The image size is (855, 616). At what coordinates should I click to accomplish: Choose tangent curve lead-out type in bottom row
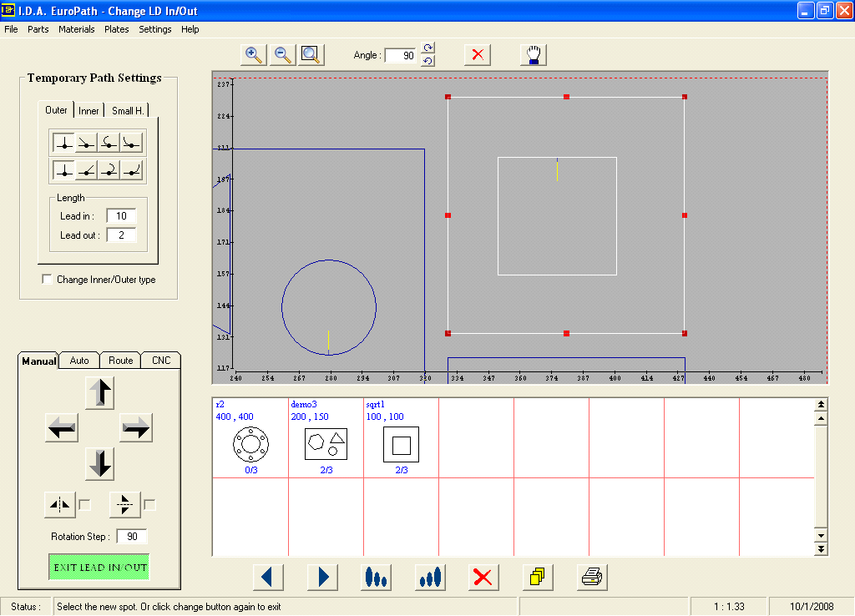[131, 170]
